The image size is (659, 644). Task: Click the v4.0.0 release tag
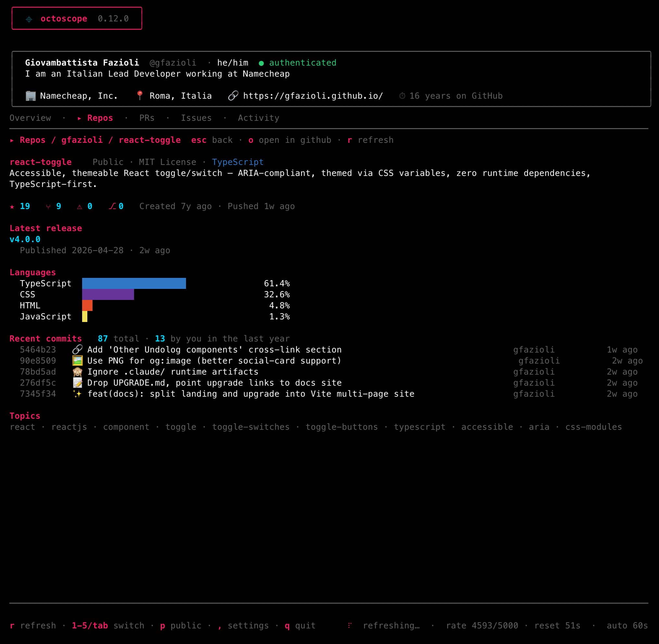tap(25, 240)
